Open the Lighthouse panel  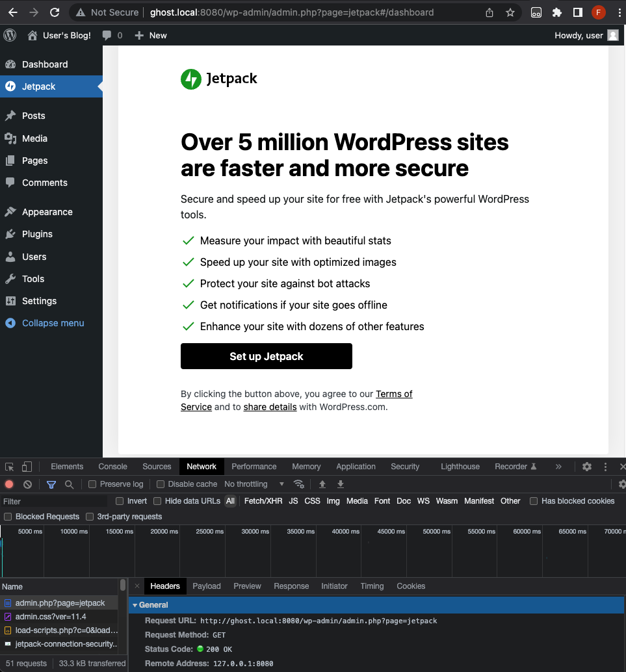(460, 467)
